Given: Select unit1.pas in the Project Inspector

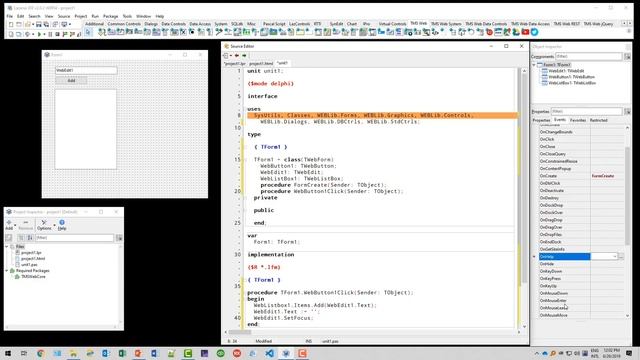Looking at the screenshot, I should coord(29,264).
